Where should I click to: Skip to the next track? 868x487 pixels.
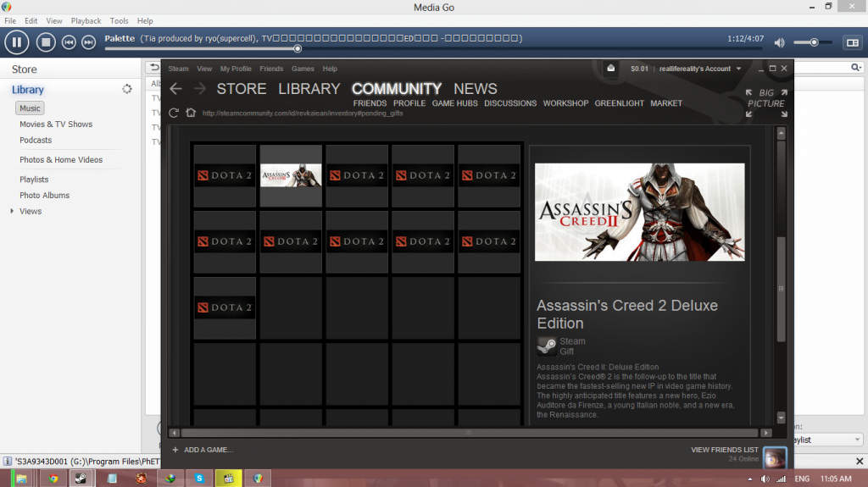coord(88,42)
